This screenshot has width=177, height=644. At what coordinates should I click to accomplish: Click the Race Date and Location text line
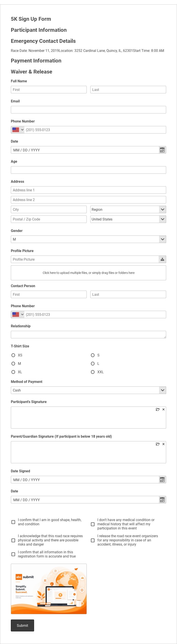coord(87,51)
